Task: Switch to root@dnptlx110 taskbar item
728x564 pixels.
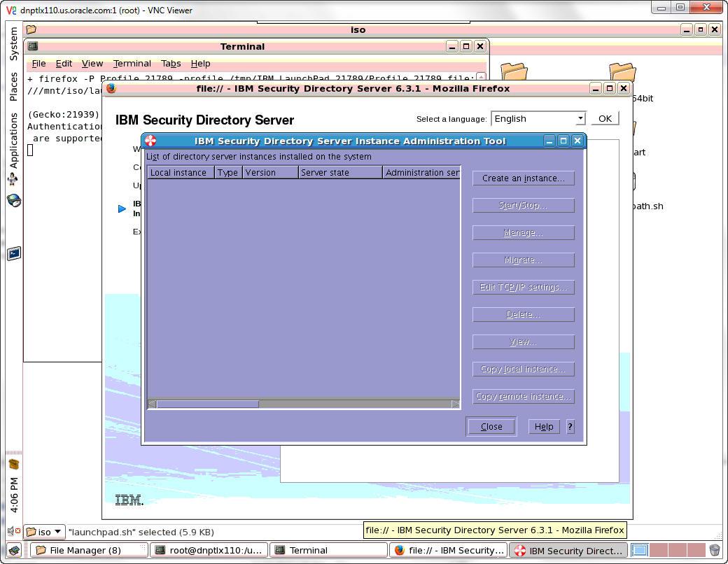Action: point(209,551)
